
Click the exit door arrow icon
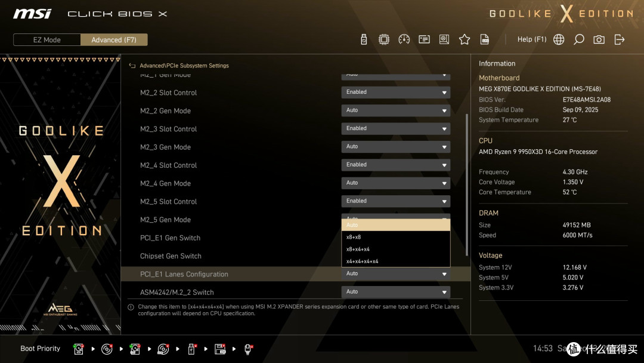coord(620,39)
